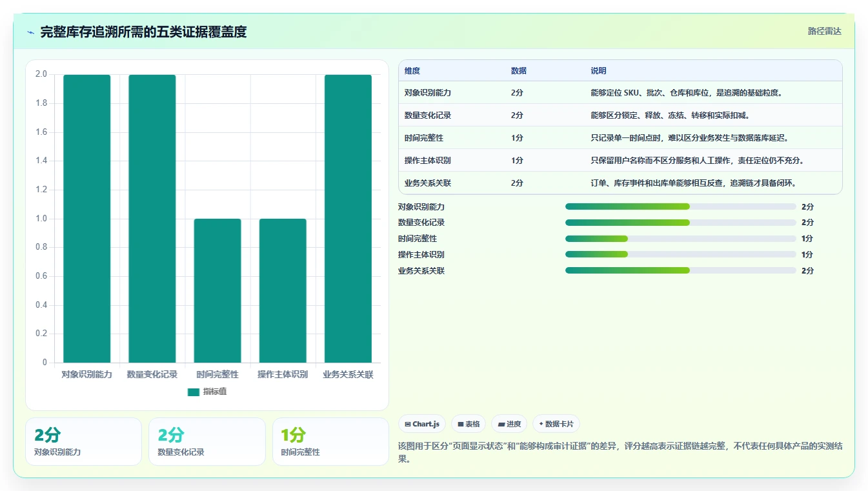Click the 业务关系关联 label in the progress list
Image resolution: width=868 pixels, height=491 pixels.
click(421, 270)
